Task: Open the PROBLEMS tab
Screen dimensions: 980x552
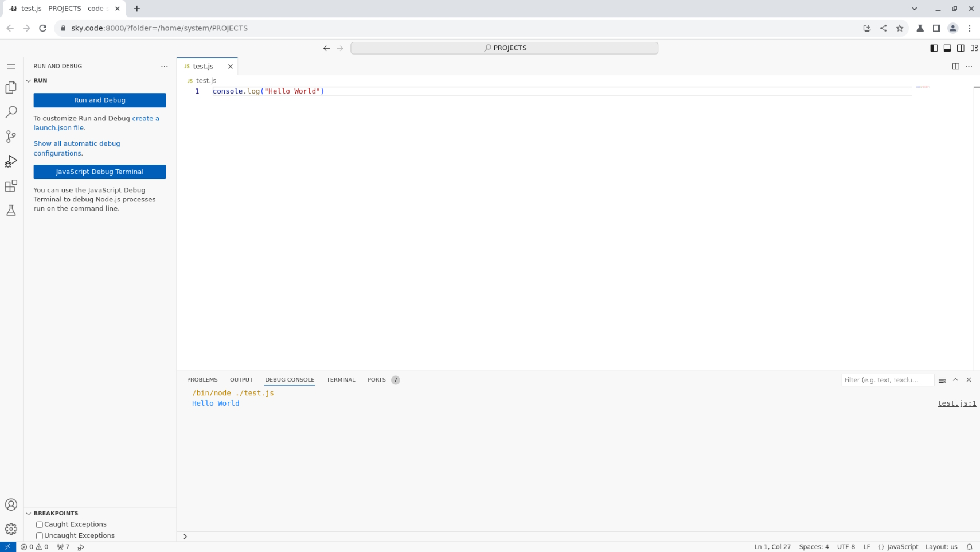Action: [x=202, y=379]
